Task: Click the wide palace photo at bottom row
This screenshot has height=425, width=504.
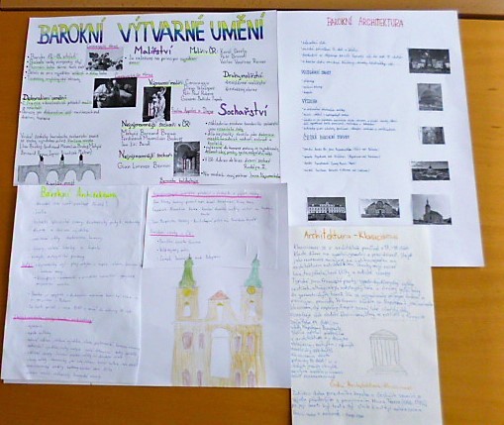Action: point(327,209)
